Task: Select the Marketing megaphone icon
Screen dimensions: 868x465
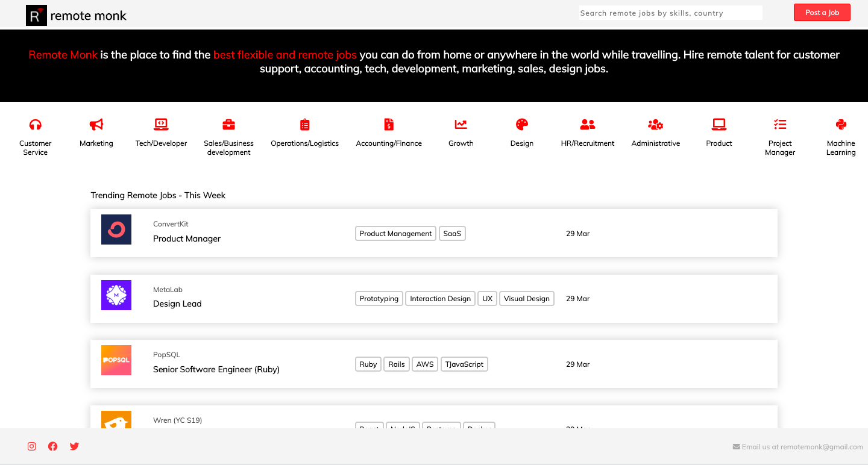Action: point(96,125)
